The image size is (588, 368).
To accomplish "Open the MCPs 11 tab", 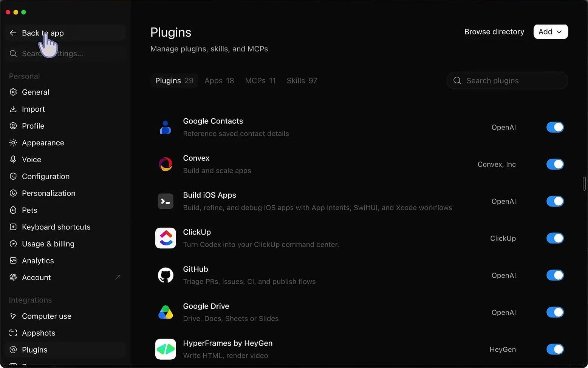I will 260,80.
